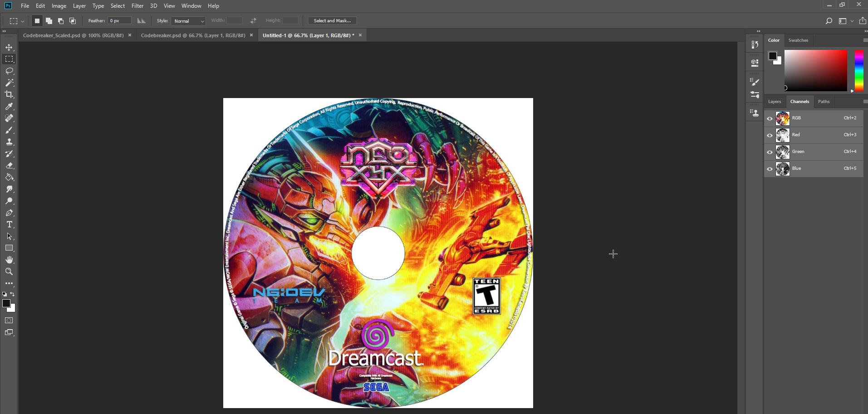Select the Eyedropper tool
Screen dimensions: 868x414
[x=9, y=106]
